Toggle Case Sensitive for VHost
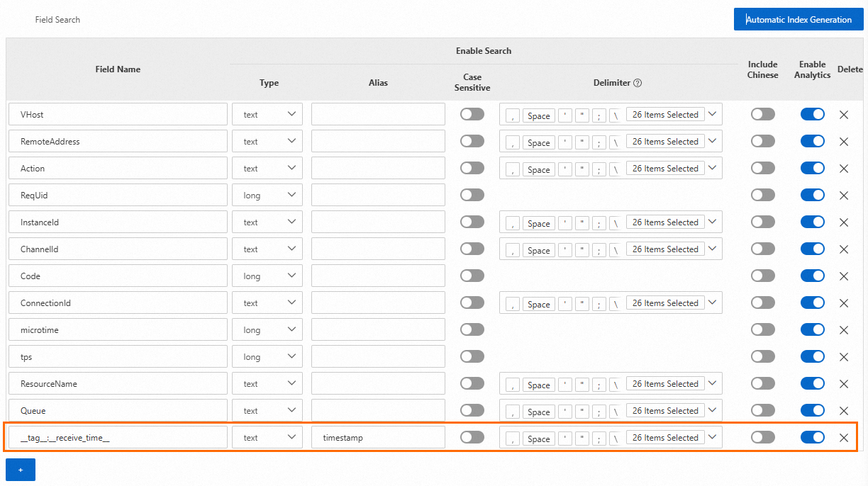This screenshot has width=868, height=486. pyautogui.click(x=472, y=114)
